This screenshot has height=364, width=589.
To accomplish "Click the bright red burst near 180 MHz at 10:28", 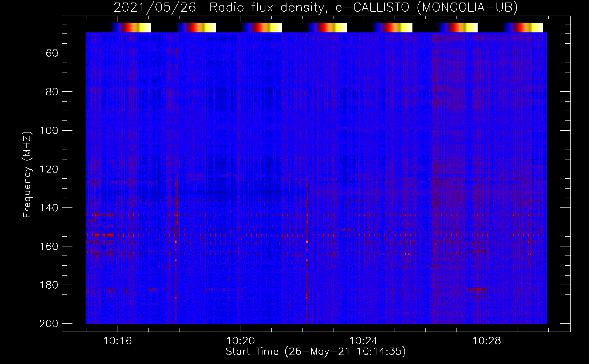I will 478,290.
